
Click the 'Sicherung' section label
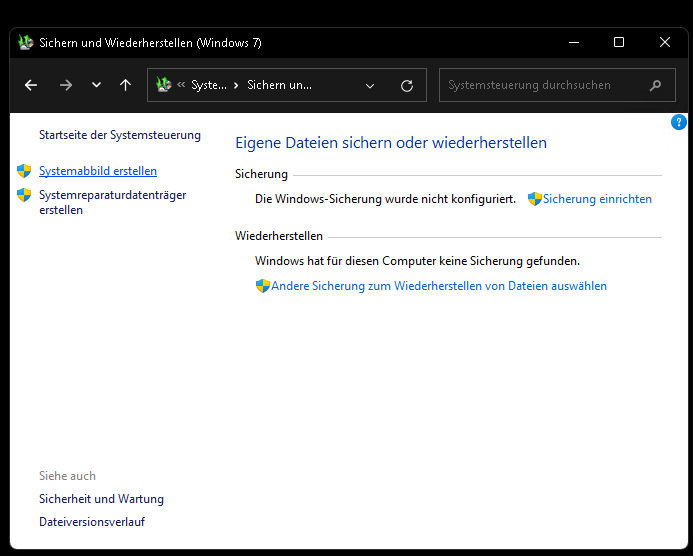[261, 174]
